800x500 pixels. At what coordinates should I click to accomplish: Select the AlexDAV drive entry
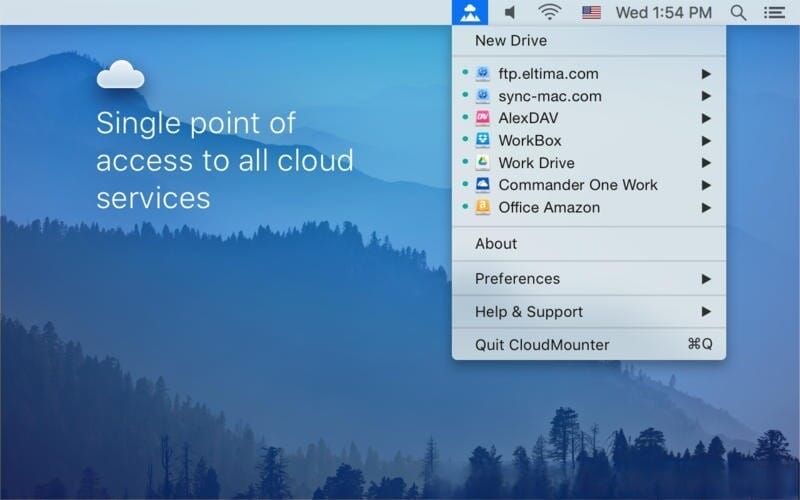pos(589,118)
